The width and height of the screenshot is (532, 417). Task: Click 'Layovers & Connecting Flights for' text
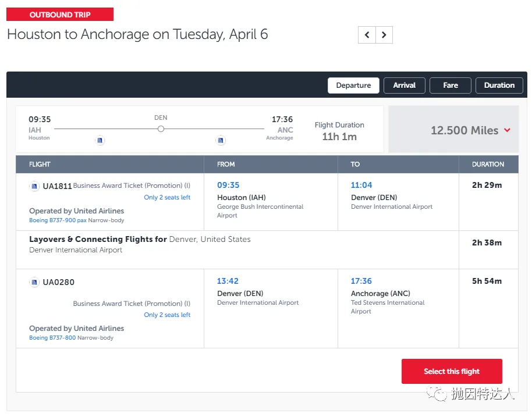click(98, 240)
